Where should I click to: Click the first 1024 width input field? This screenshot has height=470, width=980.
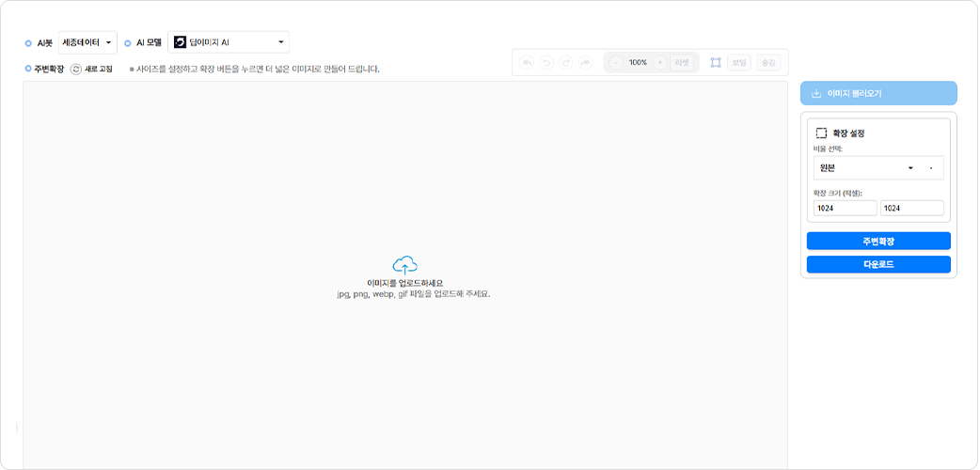click(x=845, y=209)
